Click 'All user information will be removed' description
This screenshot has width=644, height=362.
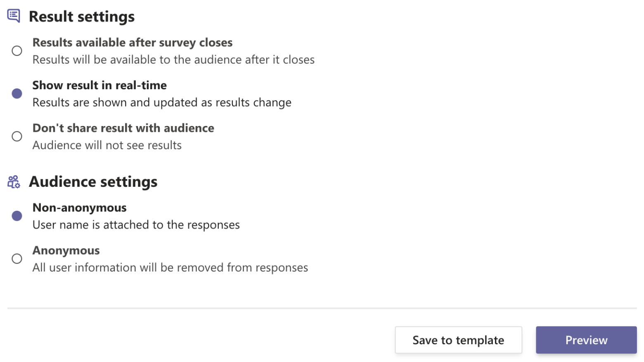(x=170, y=268)
